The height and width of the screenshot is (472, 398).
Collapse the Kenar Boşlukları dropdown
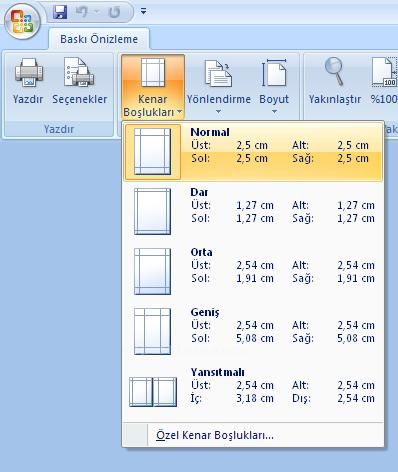click(x=153, y=87)
